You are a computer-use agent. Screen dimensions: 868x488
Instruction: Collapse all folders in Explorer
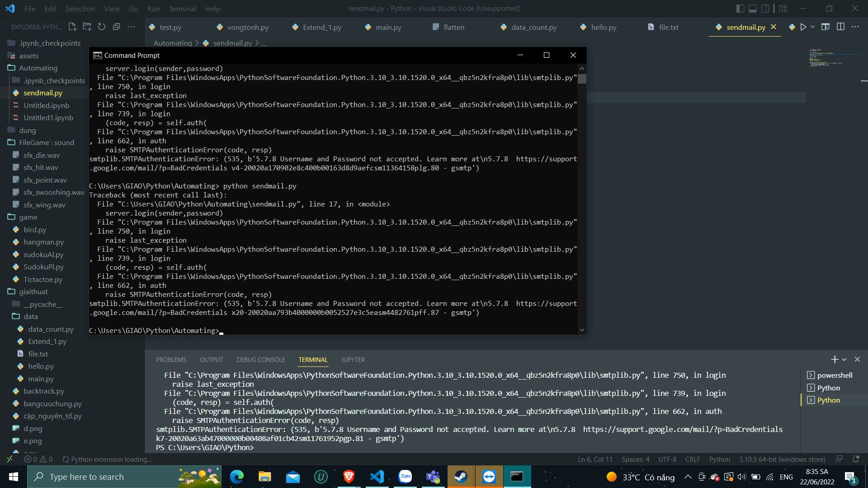116,27
